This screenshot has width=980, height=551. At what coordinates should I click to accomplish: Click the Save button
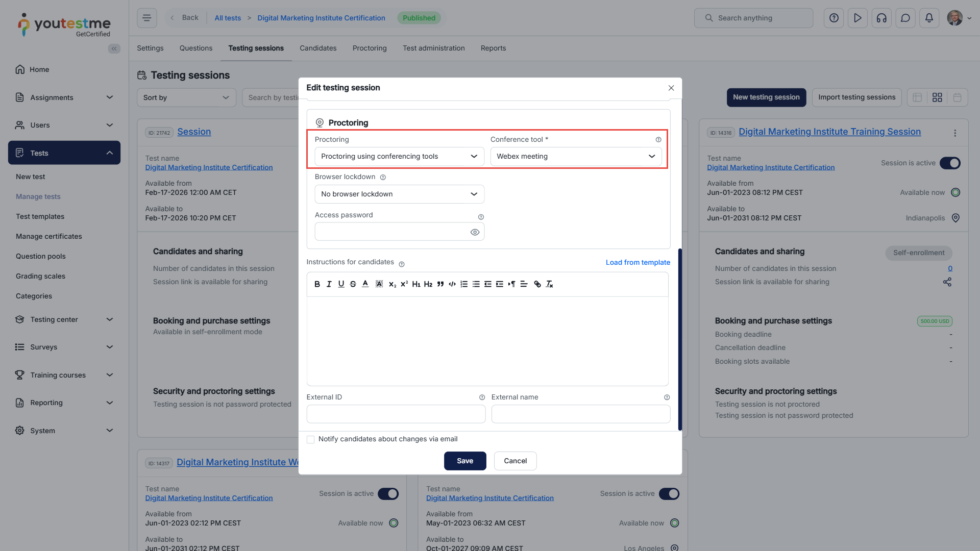pyautogui.click(x=464, y=461)
